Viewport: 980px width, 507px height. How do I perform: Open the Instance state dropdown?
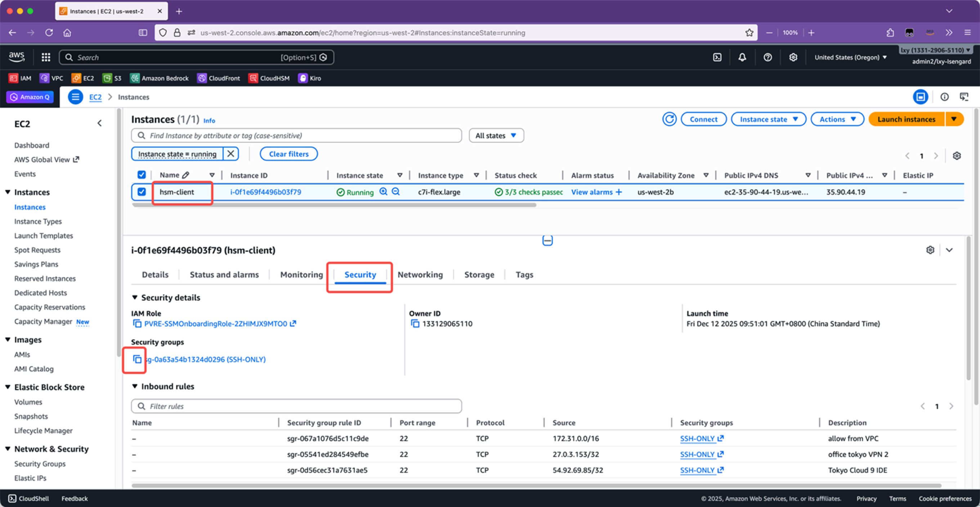(769, 119)
